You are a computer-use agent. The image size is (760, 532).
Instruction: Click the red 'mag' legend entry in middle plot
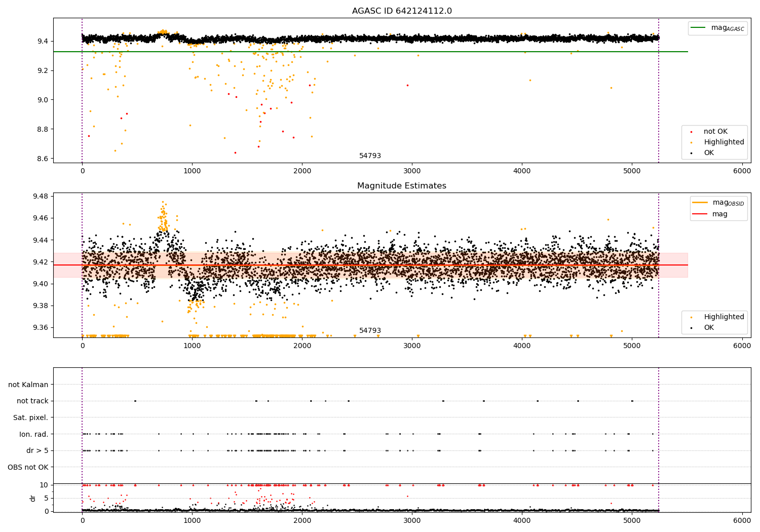[710, 214]
